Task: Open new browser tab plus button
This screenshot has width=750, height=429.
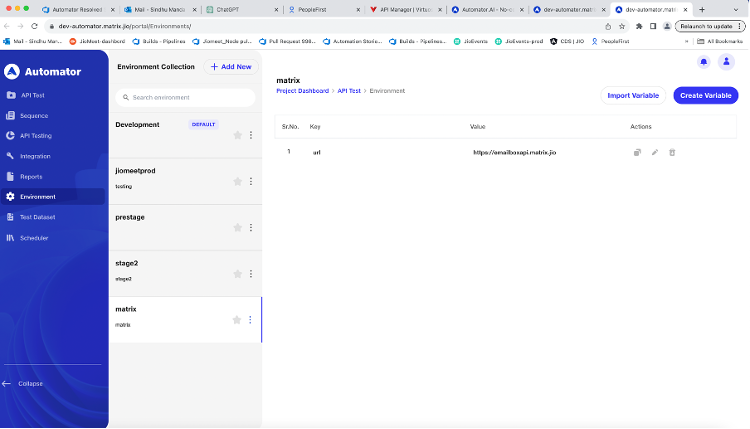Action: pos(702,10)
